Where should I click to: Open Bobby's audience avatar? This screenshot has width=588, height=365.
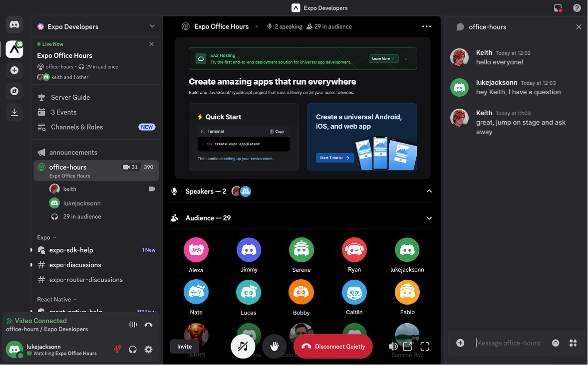pos(301,292)
